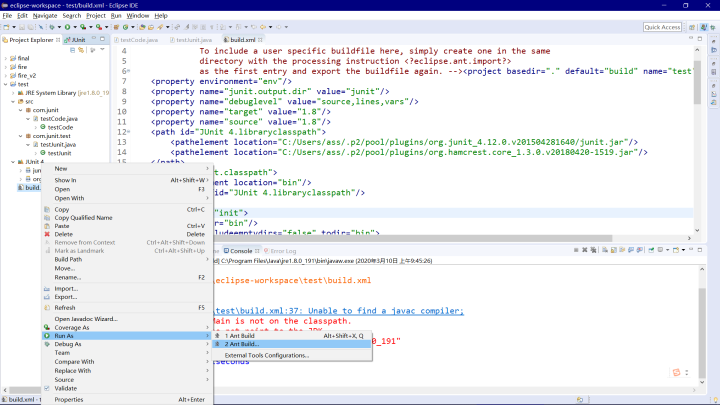Screen dimensions: 720x405
Task: Click the Open Type toolbar icon
Action: [x=142, y=27]
